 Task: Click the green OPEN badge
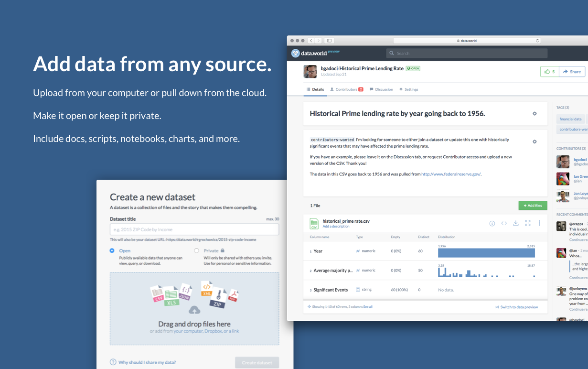point(413,68)
